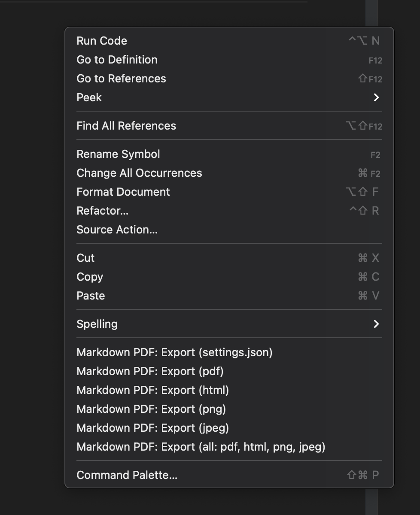Select Go to Definition
Viewport: 420px width, 515px height.
(117, 60)
